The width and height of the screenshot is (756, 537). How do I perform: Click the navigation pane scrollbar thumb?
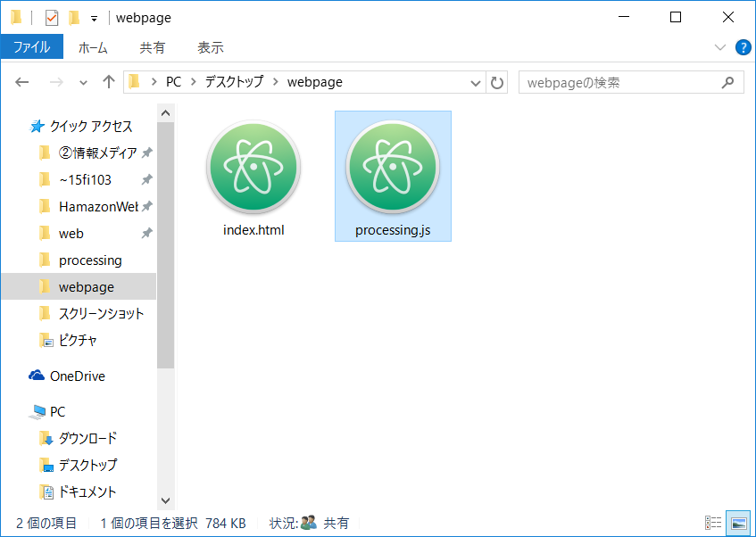tap(165, 245)
